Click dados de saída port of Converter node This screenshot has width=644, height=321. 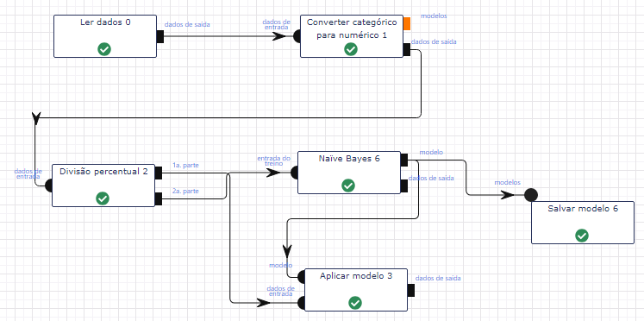[407, 49]
